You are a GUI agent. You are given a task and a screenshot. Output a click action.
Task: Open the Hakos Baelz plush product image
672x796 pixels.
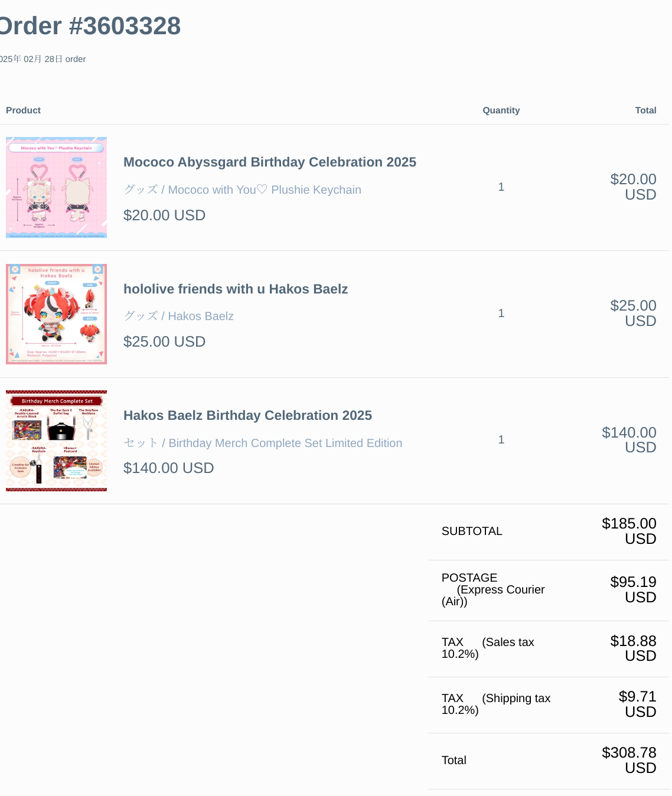(x=56, y=314)
